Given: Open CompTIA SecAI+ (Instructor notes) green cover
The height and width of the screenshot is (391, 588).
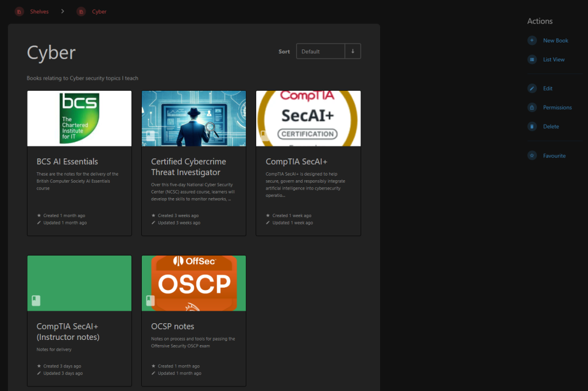Looking at the screenshot, I should pos(79,284).
